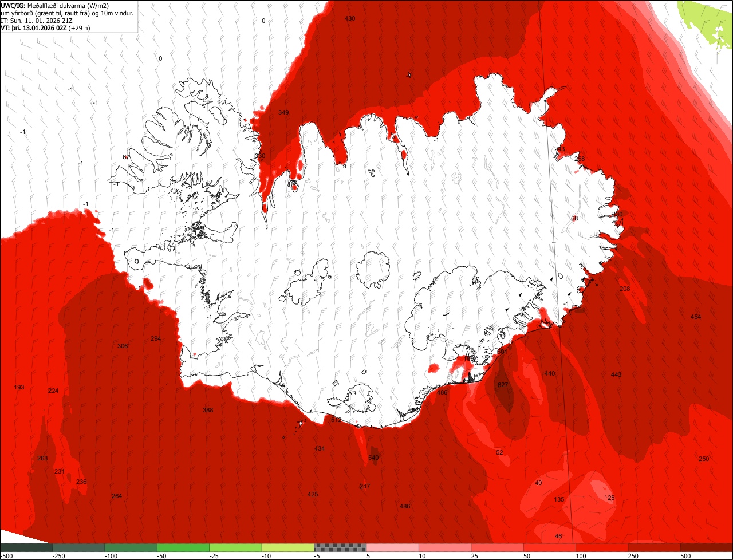Click the map value 306
The width and height of the screenshot is (733, 560).
coord(123,346)
